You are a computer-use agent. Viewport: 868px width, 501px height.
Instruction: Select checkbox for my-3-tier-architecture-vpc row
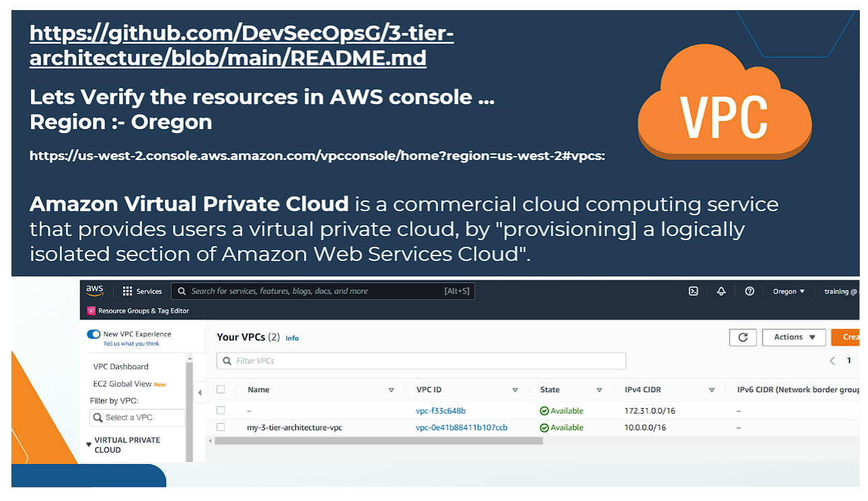[x=221, y=427]
